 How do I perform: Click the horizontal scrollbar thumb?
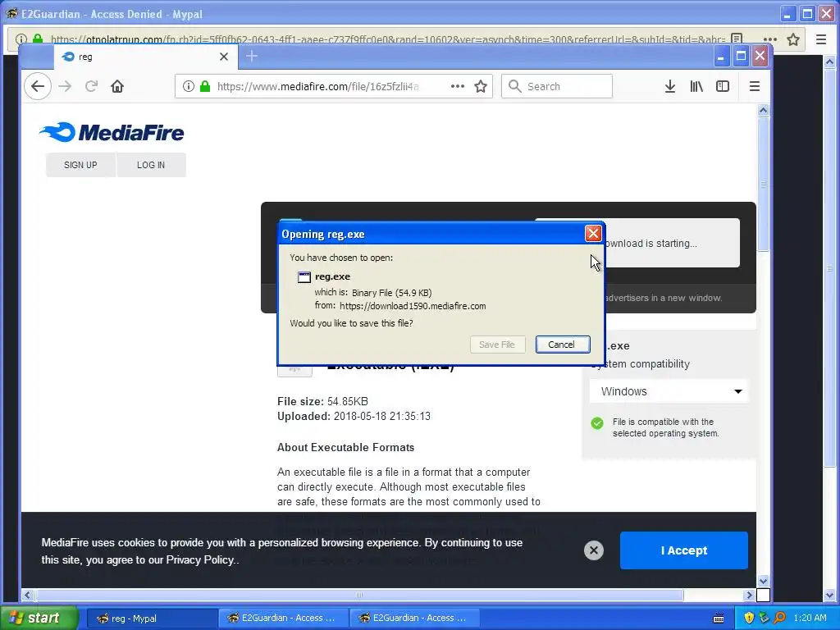coord(359,595)
